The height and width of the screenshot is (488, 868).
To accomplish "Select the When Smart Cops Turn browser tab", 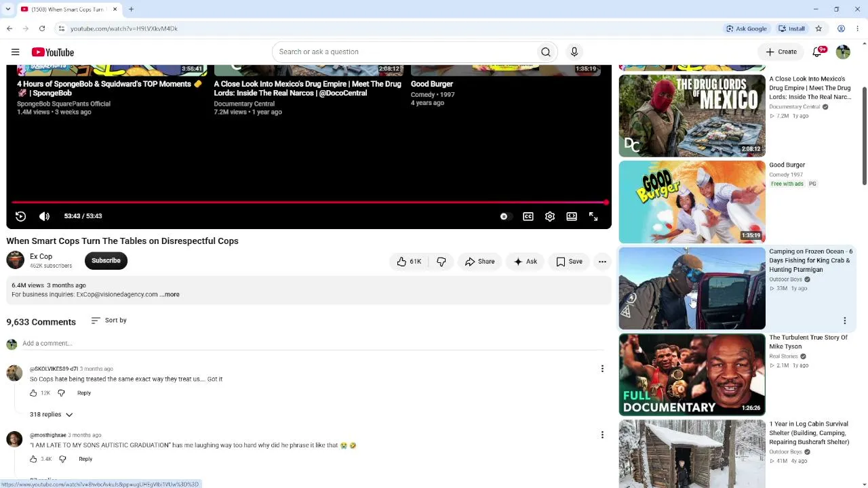I will (x=68, y=9).
